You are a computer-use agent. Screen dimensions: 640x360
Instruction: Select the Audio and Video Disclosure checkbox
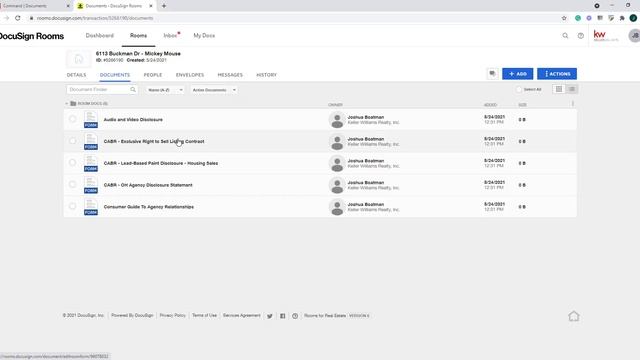(x=72, y=119)
